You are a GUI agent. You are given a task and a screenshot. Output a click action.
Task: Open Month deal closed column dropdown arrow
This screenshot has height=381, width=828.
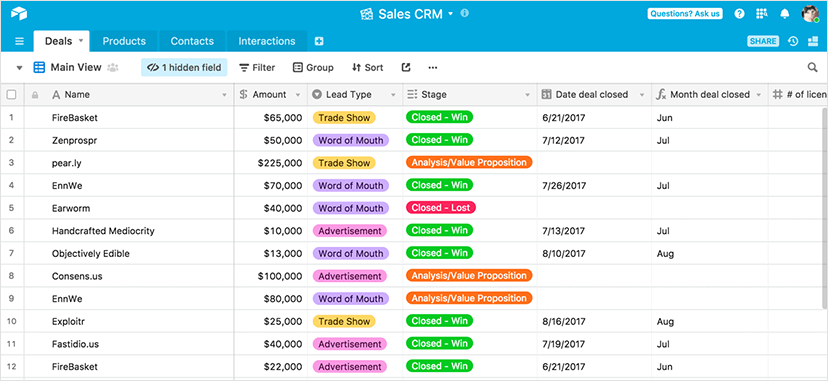759,95
